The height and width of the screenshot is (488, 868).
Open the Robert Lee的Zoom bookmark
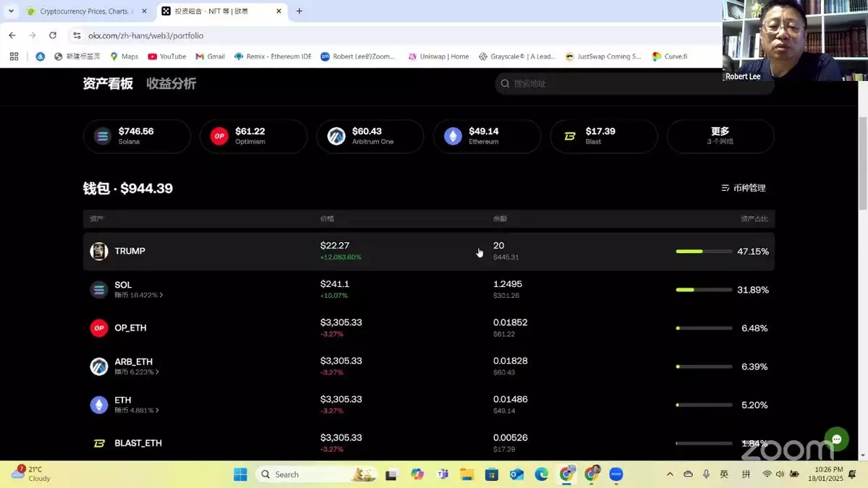pos(359,56)
